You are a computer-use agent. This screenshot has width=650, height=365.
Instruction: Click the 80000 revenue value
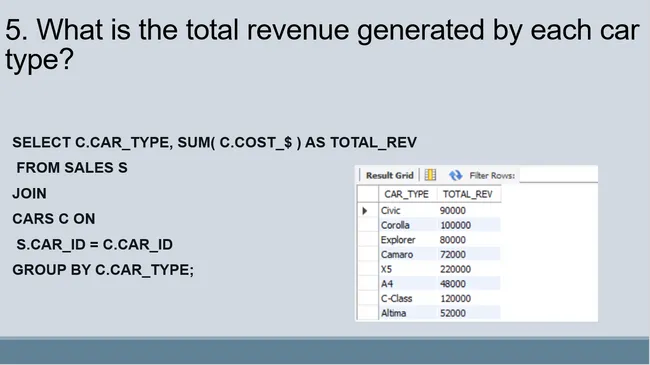click(x=453, y=240)
